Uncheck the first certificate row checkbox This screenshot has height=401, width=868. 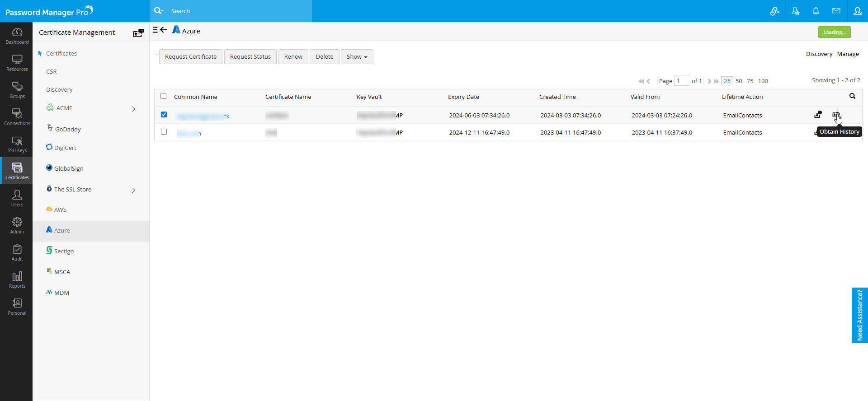click(x=164, y=115)
